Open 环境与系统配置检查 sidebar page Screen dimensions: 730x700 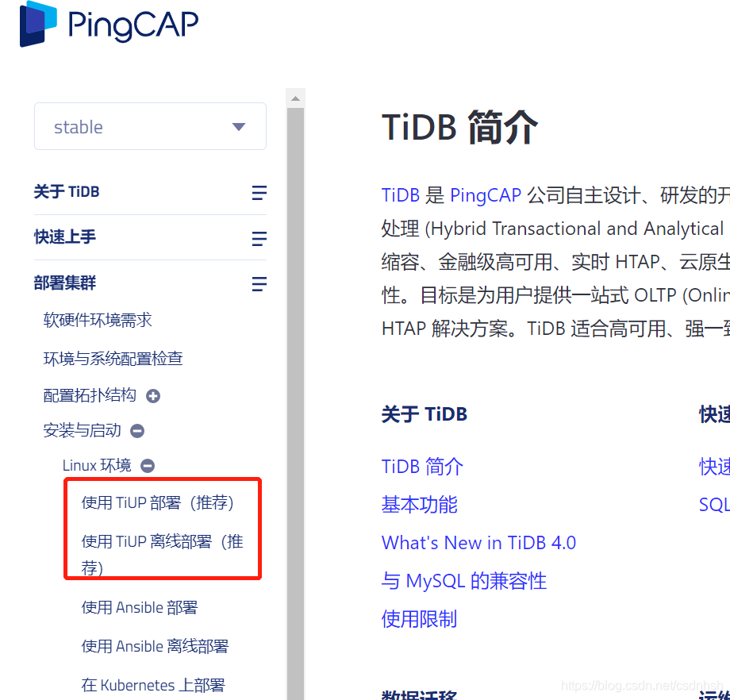tap(113, 358)
